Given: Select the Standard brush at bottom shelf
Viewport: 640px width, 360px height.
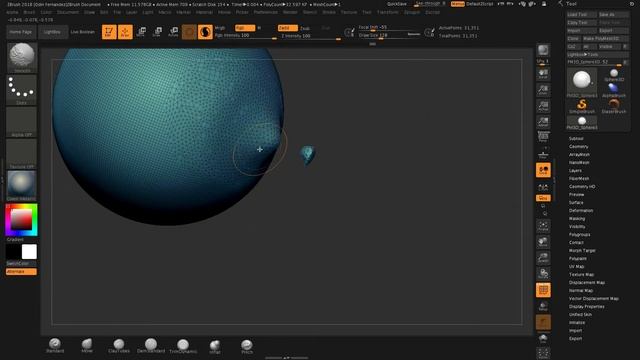Looking at the screenshot, I should 55,345.
